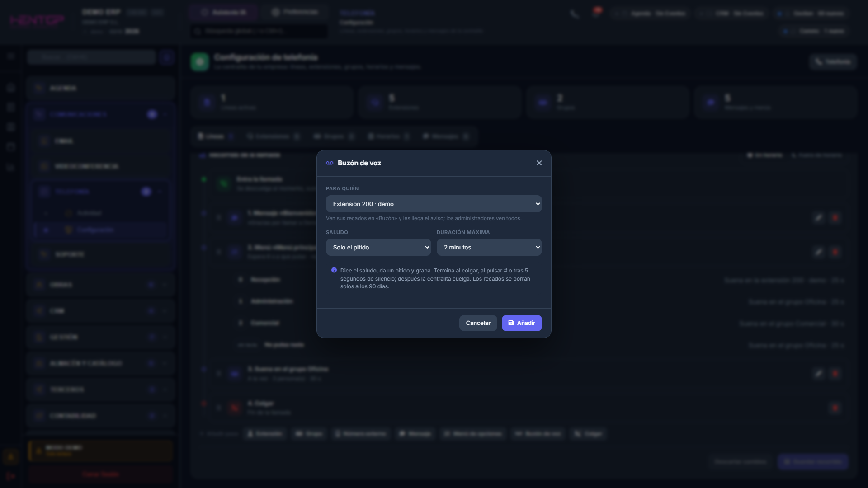Close the Buzón de voz dialog

click(539, 163)
